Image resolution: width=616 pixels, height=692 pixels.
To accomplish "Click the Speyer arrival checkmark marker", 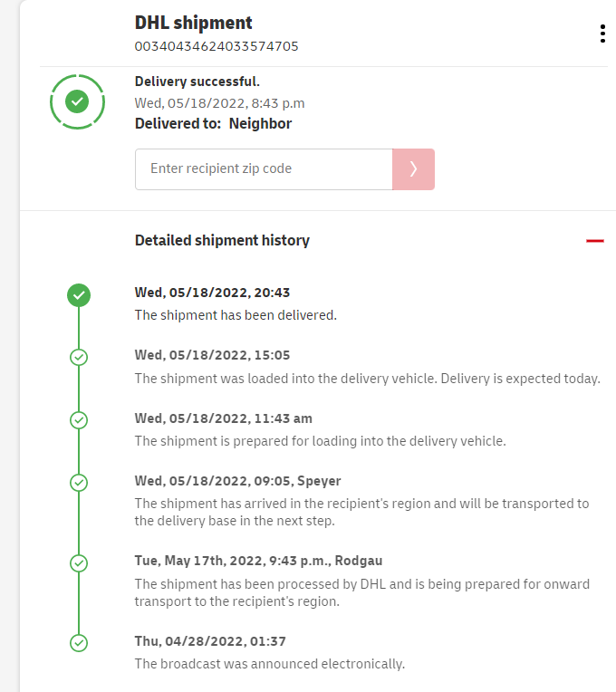I will pos(79,482).
